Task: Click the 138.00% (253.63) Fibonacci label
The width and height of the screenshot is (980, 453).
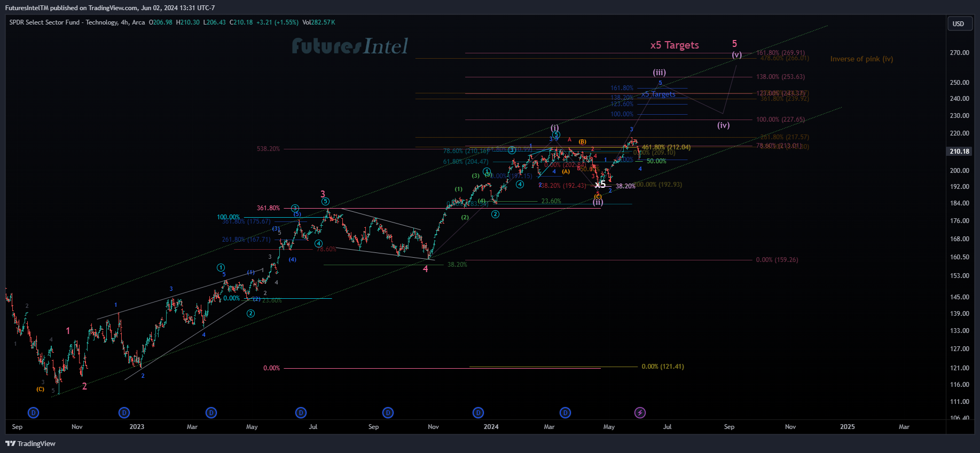Action: (780, 77)
